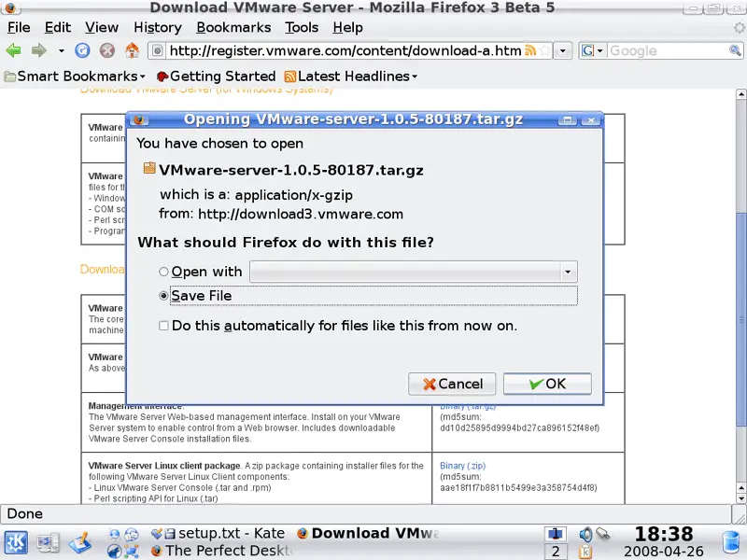Open the KDE K menu

[x=16, y=543]
